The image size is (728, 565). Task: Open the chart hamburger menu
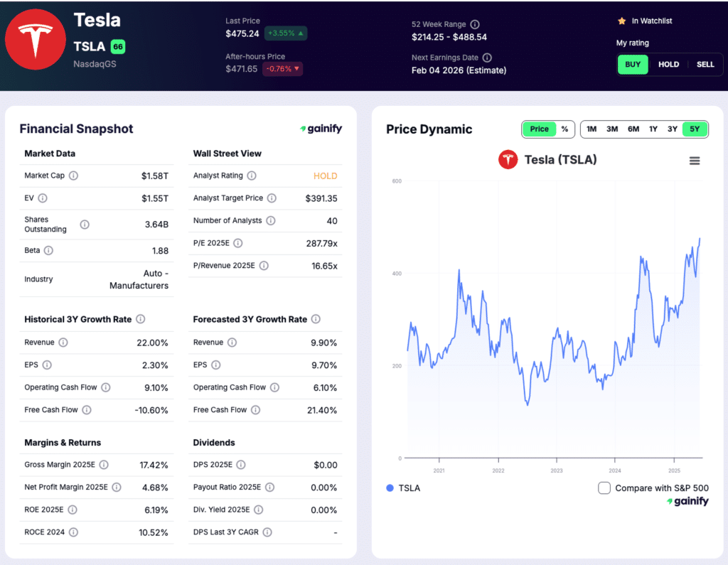tap(695, 161)
